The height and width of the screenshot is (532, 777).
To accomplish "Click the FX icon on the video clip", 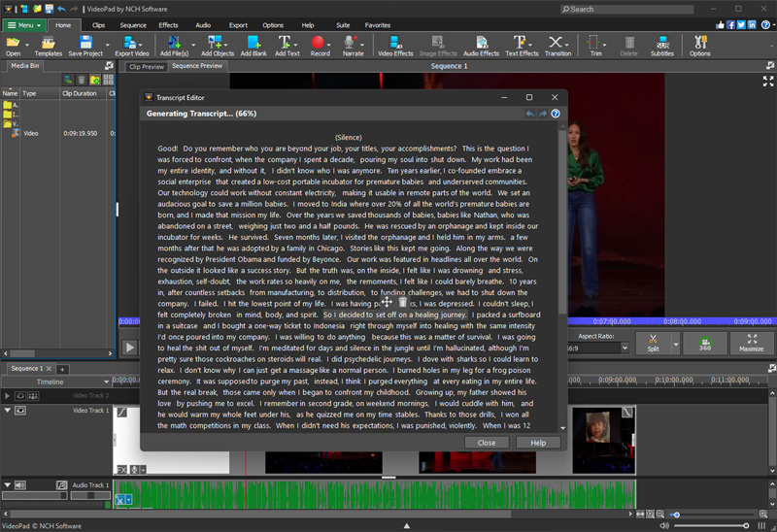I will pos(121,470).
